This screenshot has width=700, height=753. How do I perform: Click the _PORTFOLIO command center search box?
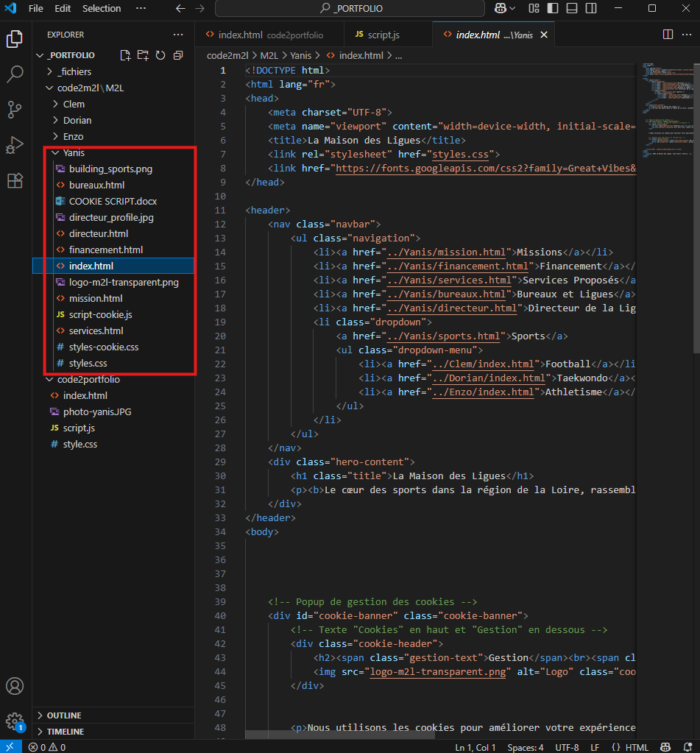350,8
